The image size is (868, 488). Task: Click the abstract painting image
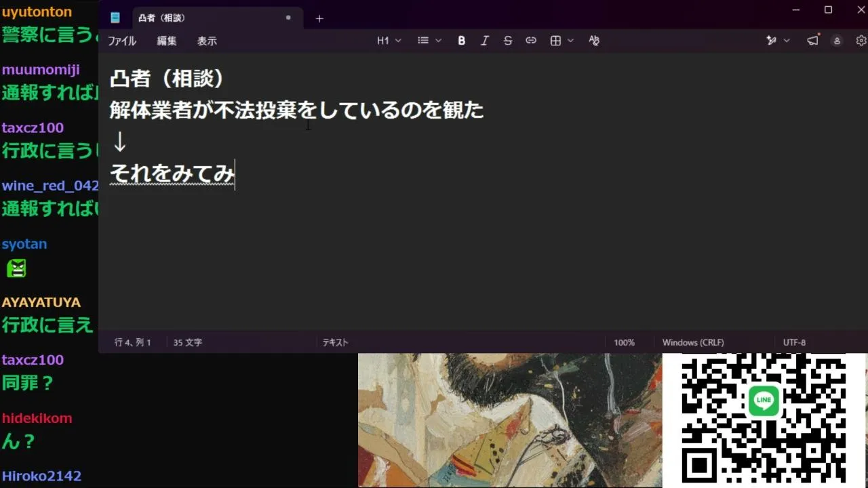[510, 420]
